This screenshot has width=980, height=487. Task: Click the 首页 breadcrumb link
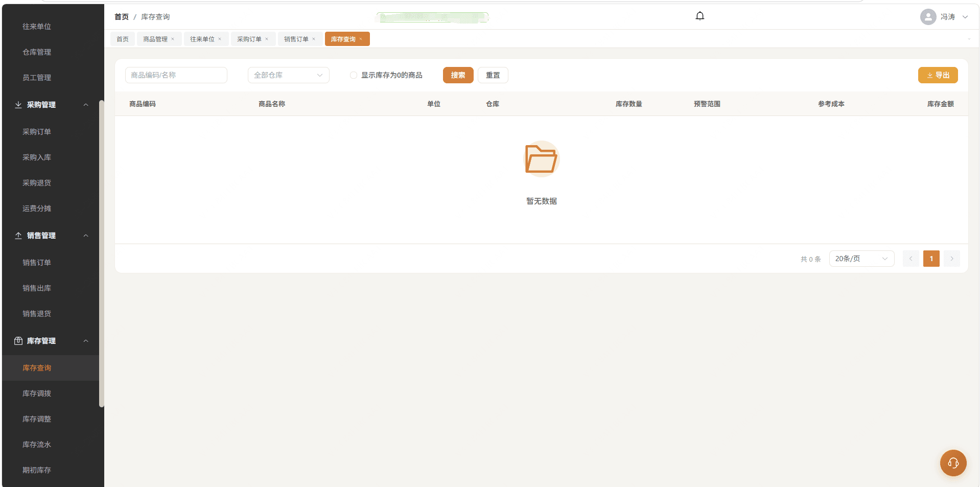122,17
